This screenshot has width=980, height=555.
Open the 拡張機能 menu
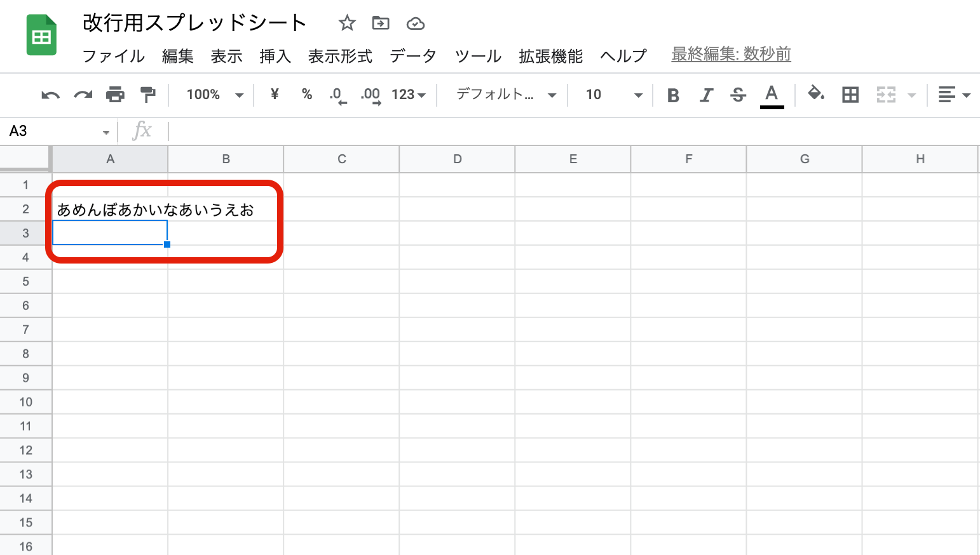point(550,56)
